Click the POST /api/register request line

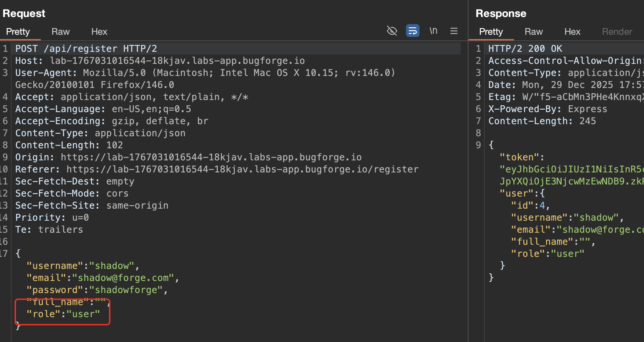coord(86,49)
